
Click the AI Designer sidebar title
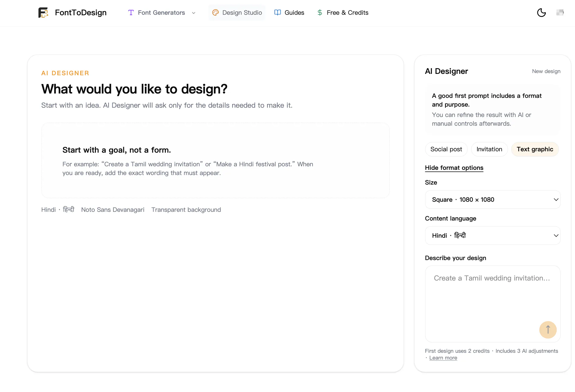pos(446,71)
